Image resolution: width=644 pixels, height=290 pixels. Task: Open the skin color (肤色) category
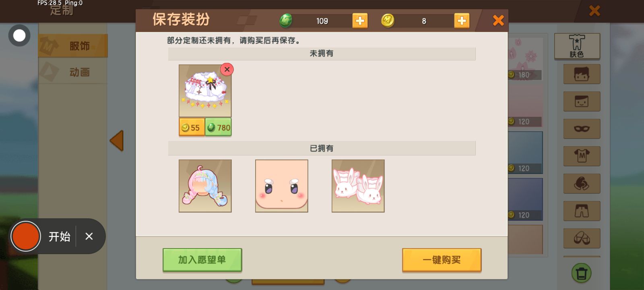[577, 46]
